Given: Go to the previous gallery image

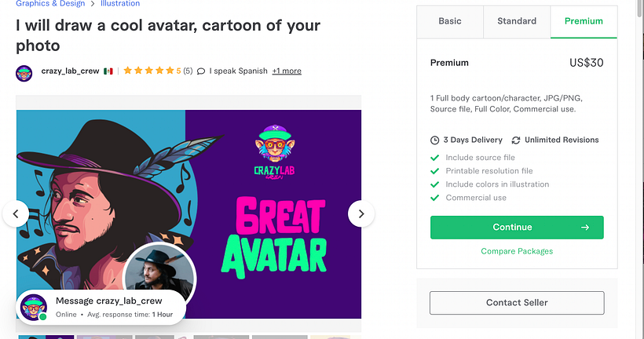Looking at the screenshot, I should pyautogui.click(x=16, y=213).
